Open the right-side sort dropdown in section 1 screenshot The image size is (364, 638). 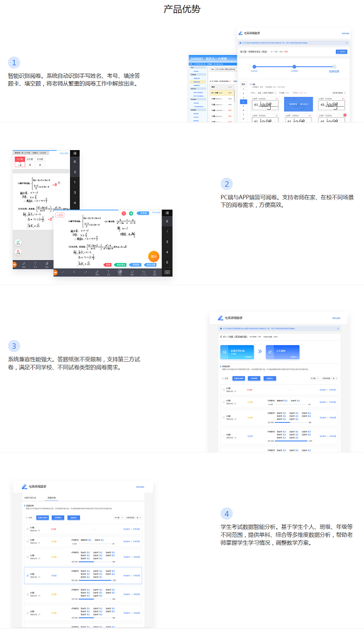pos(339,93)
